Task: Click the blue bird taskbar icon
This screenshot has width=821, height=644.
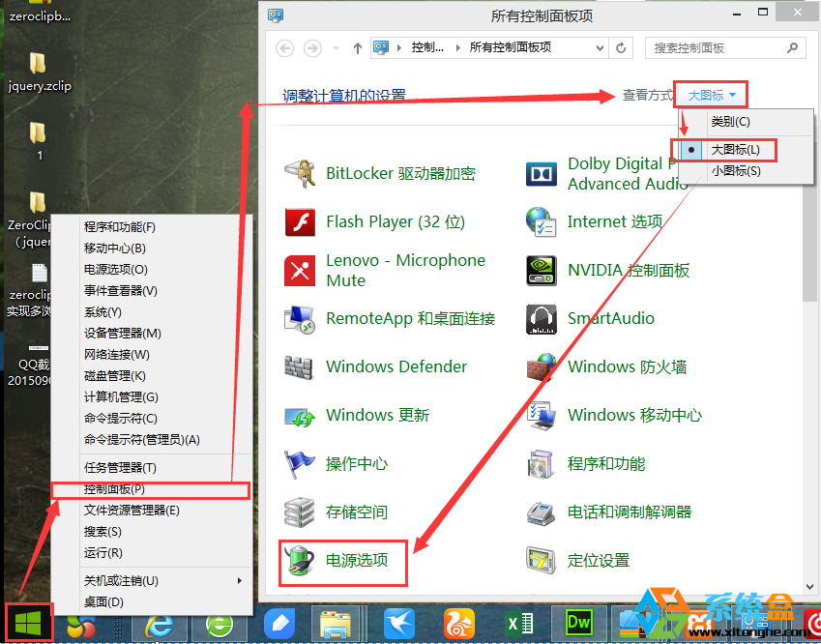Action: click(x=399, y=624)
